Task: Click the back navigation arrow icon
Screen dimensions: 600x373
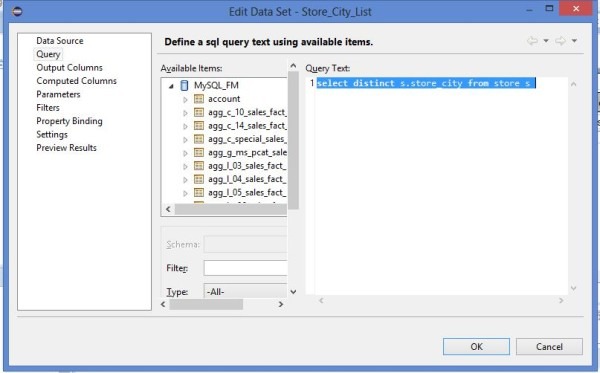Action: tap(532, 41)
